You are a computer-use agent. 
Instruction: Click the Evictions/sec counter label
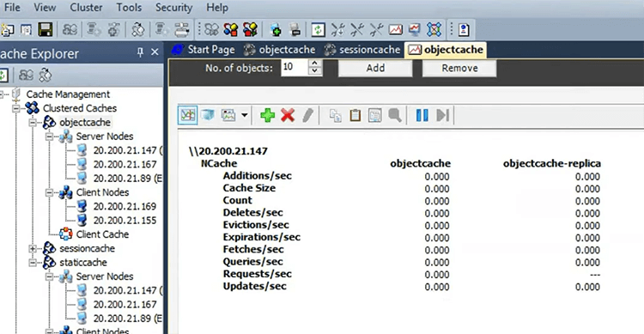point(256,225)
